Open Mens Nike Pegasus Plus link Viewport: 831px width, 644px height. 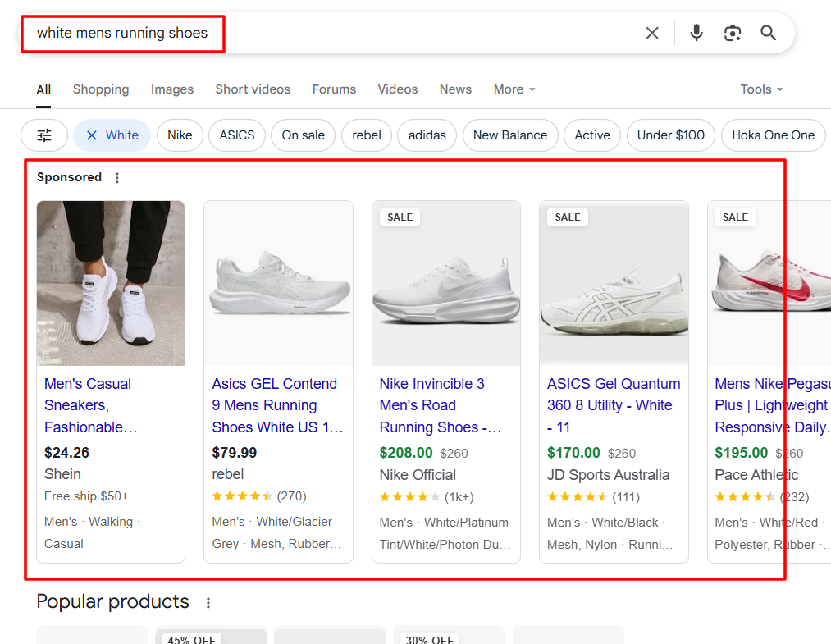[772, 405]
